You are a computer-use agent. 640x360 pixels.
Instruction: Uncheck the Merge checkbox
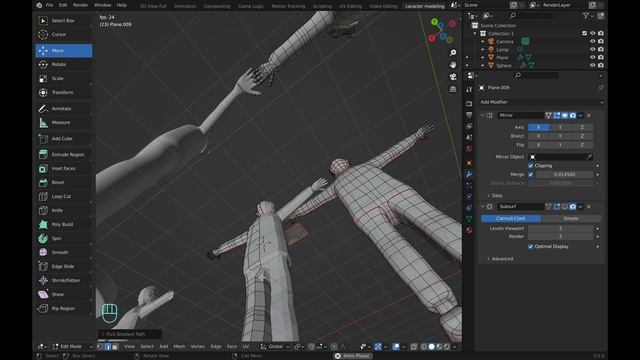click(531, 175)
